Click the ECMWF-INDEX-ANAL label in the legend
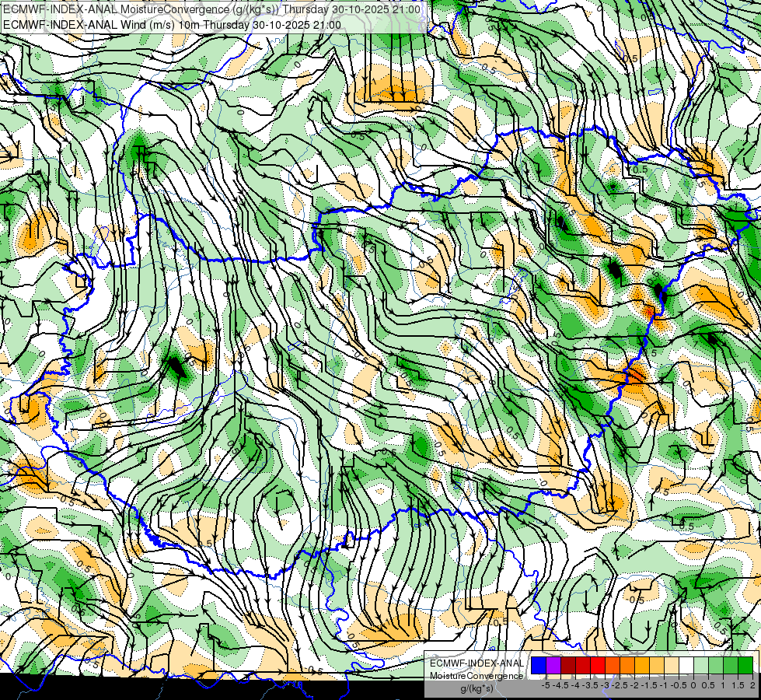 point(476,663)
